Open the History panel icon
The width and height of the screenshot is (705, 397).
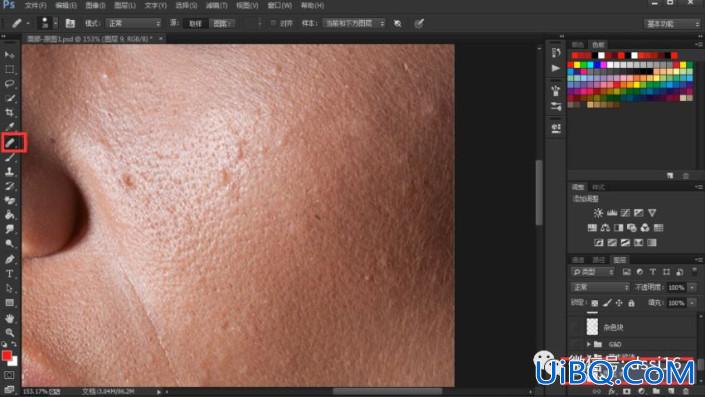(556, 53)
